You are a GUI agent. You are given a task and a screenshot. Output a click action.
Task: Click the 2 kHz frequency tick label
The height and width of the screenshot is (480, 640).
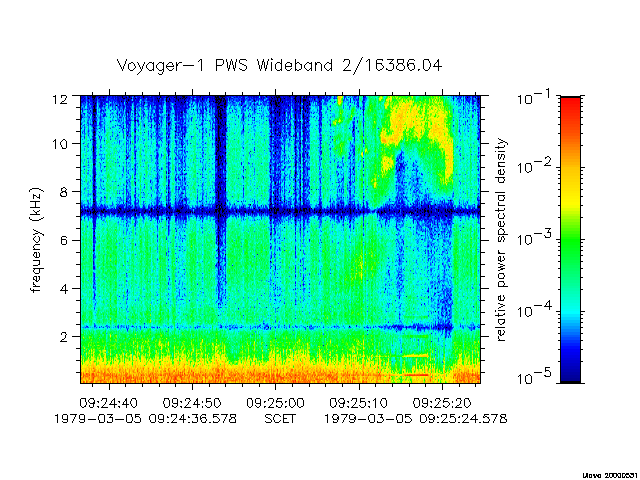[x=64, y=337]
